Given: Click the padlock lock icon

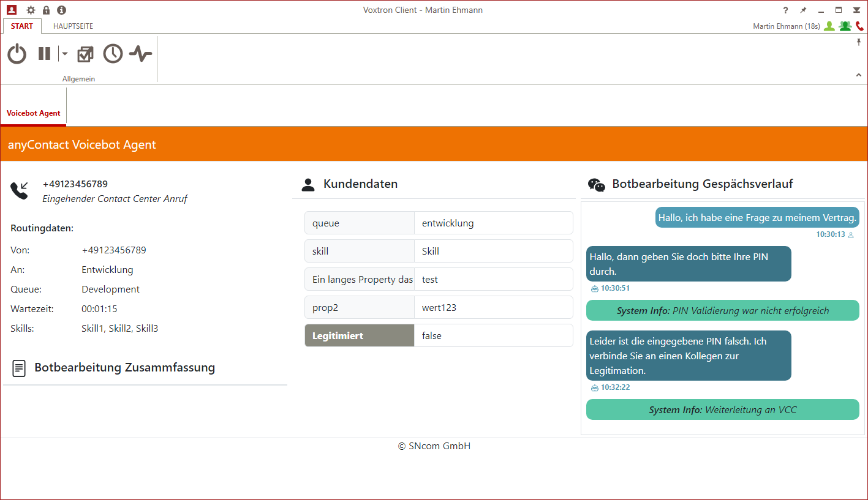Looking at the screenshot, I should coord(46,10).
